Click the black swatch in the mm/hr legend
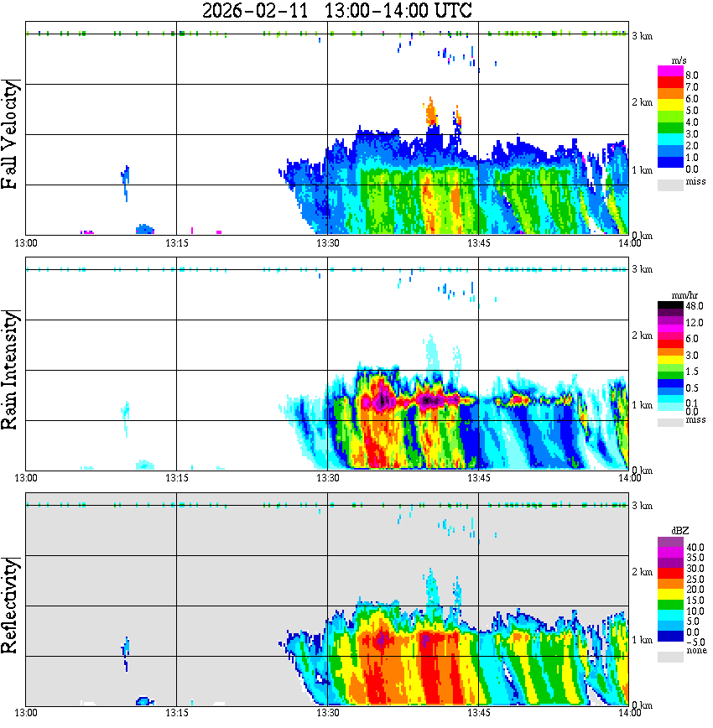Image resolution: width=713 pixels, height=728 pixels. 670,305
